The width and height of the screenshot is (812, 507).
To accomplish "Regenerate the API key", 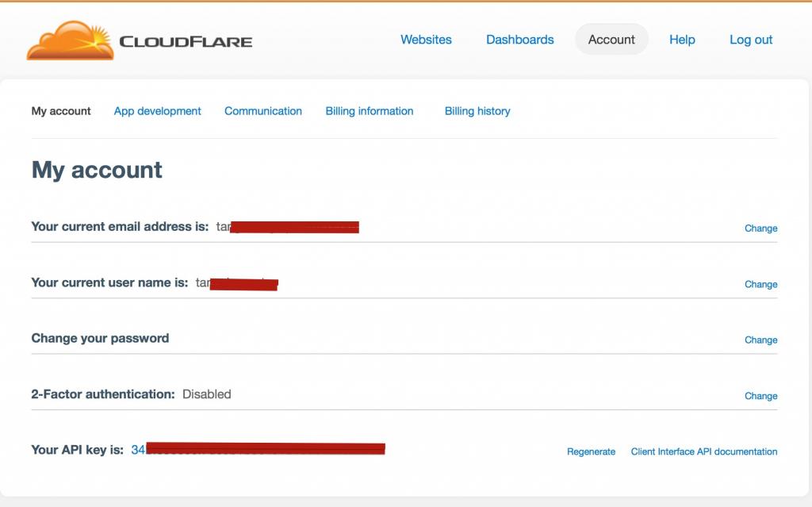I will (x=591, y=451).
